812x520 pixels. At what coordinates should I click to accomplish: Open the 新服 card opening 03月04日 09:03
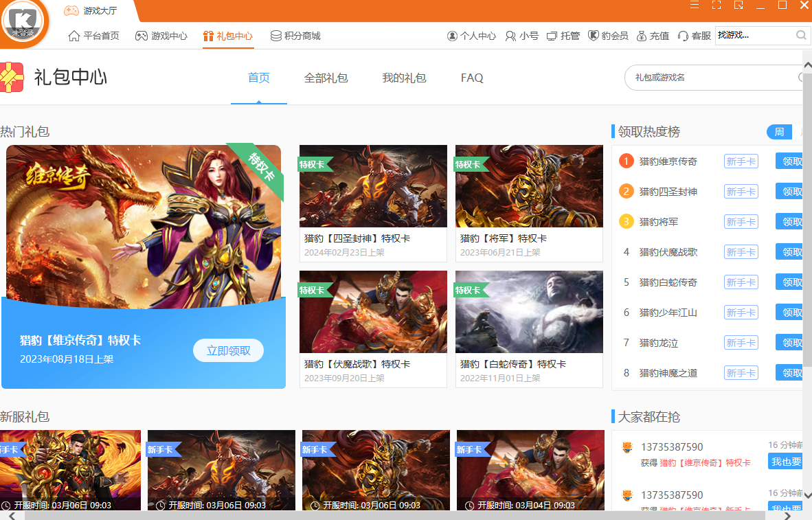tap(530, 471)
